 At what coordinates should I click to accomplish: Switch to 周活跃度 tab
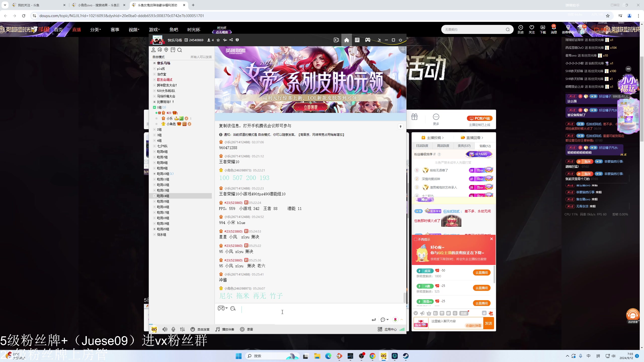[x=443, y=146]
